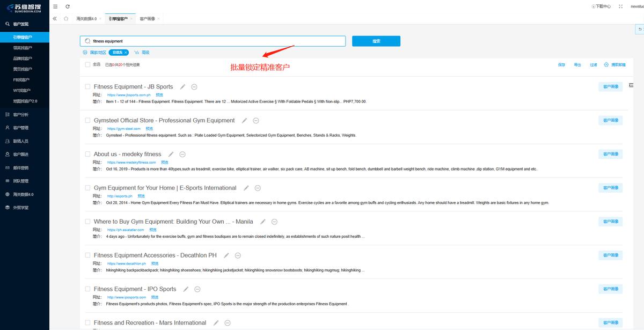Image resolution: width=644 pixels, height=330 pixels.
Task: Open the 国家/地区 country filter
Action: [x=94, y=53]
